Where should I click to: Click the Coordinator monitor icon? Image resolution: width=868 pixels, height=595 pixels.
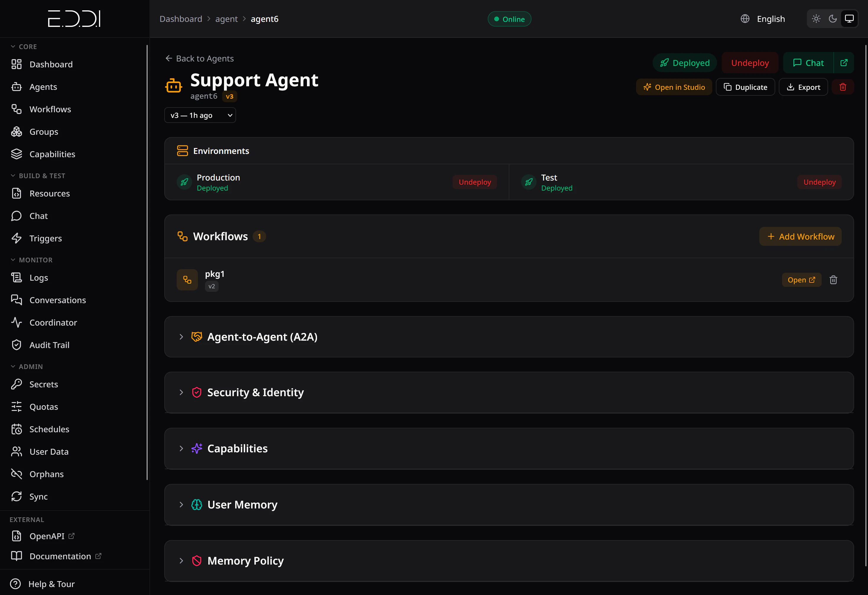click(17, 322)
